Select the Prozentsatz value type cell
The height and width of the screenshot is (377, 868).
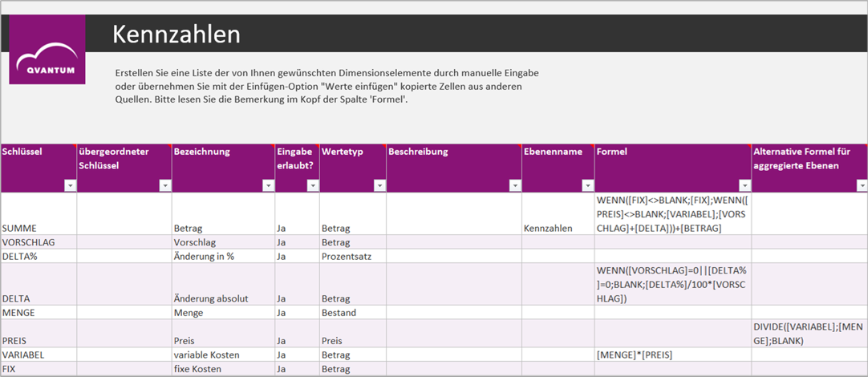352,256
